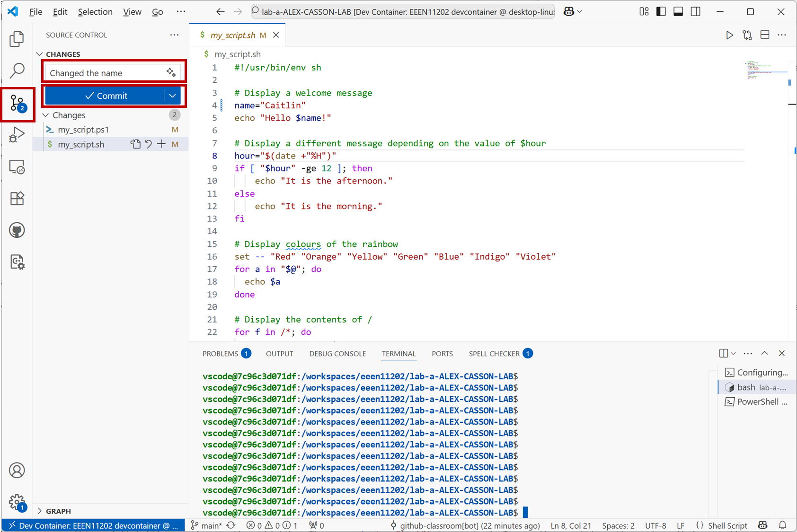Click the main* branch in status bar
This screenshot has height=532, width=797.
click(207, 525)
